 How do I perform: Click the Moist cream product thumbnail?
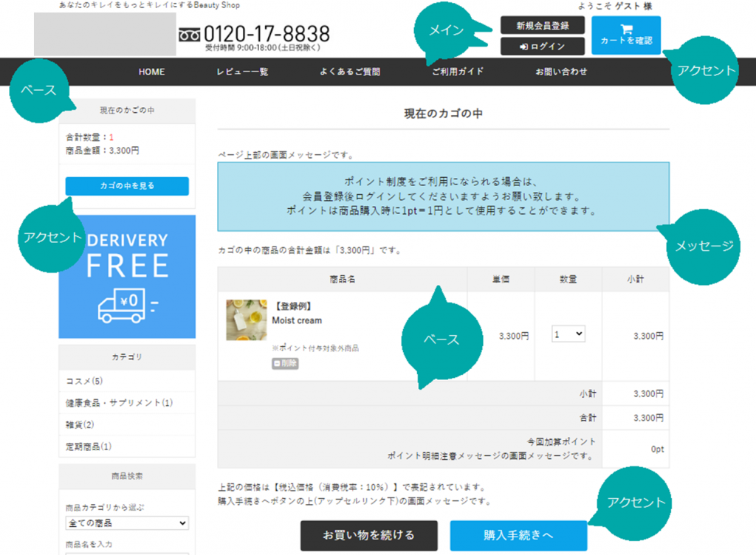(x=247, y=320)
